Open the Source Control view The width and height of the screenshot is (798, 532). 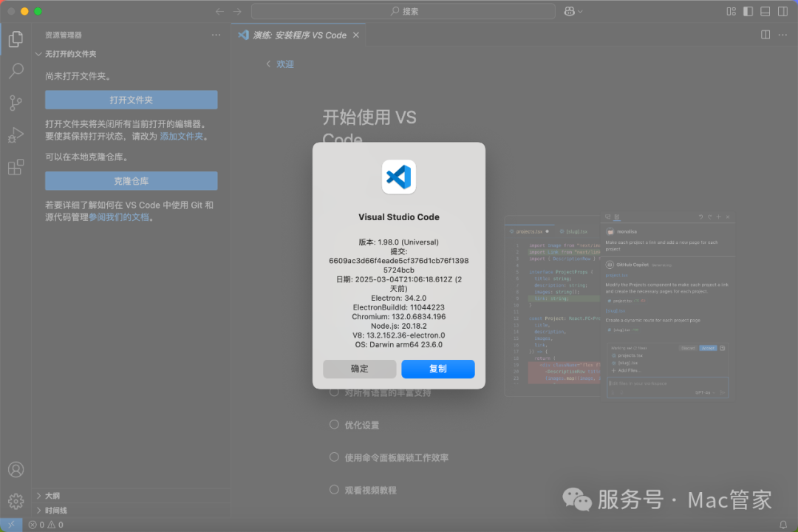point(16,103)
